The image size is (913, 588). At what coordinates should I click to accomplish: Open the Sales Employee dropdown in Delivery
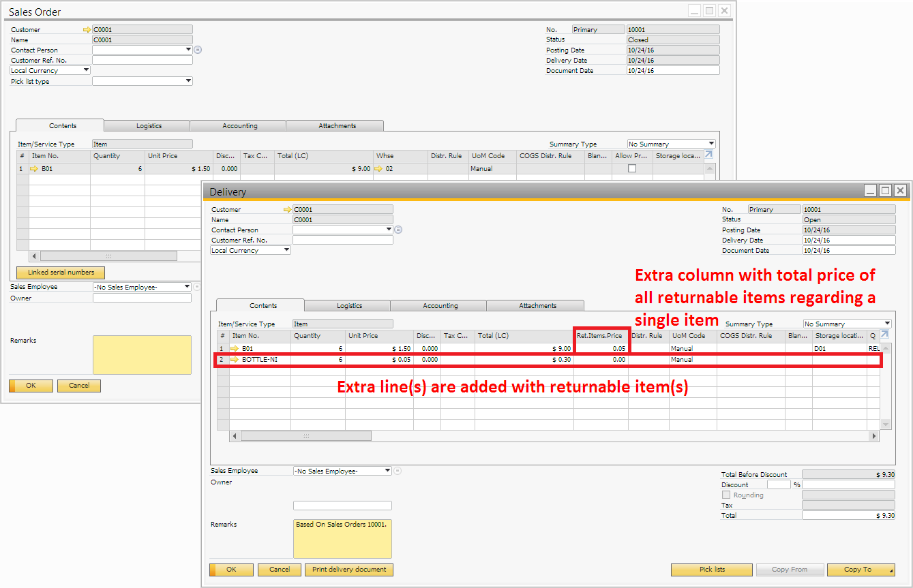pos(388,471)
